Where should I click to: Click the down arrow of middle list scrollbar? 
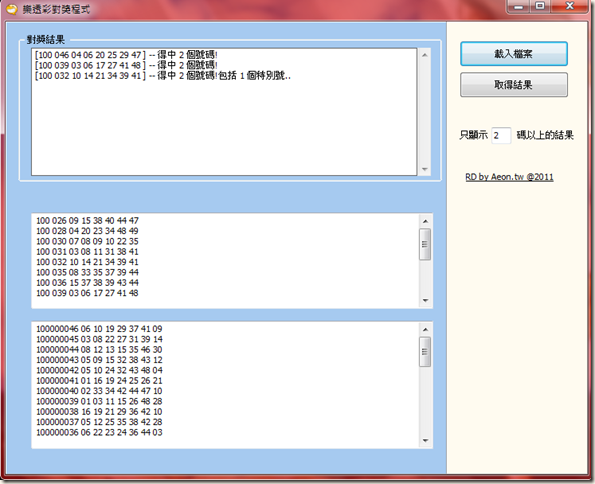(425, 300)
